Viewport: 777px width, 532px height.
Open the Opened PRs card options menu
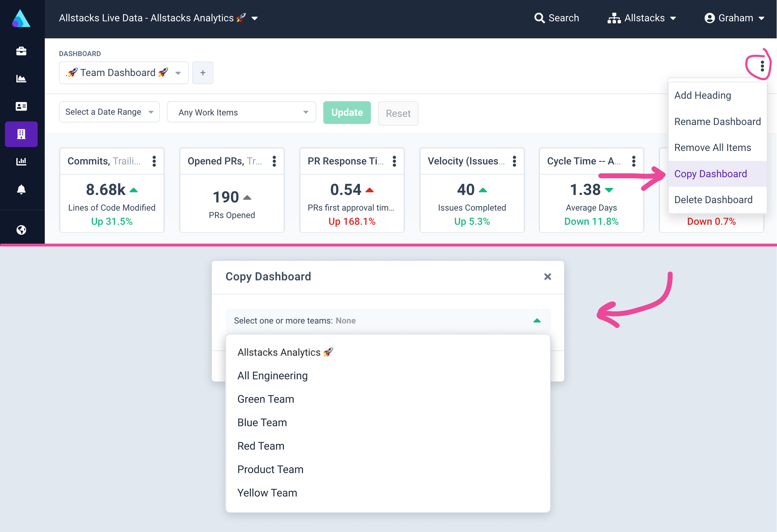pyautogui.click(x=274, y=161)
